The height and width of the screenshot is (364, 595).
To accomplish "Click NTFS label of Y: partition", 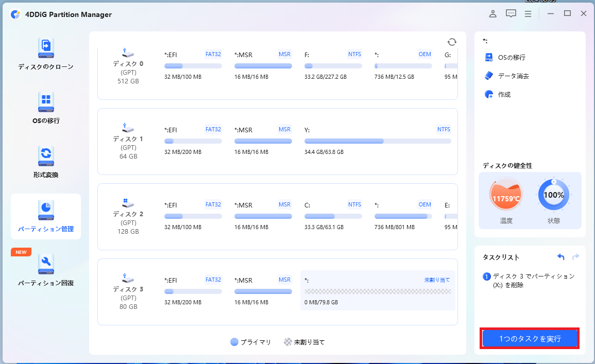I will coord(444,129).
